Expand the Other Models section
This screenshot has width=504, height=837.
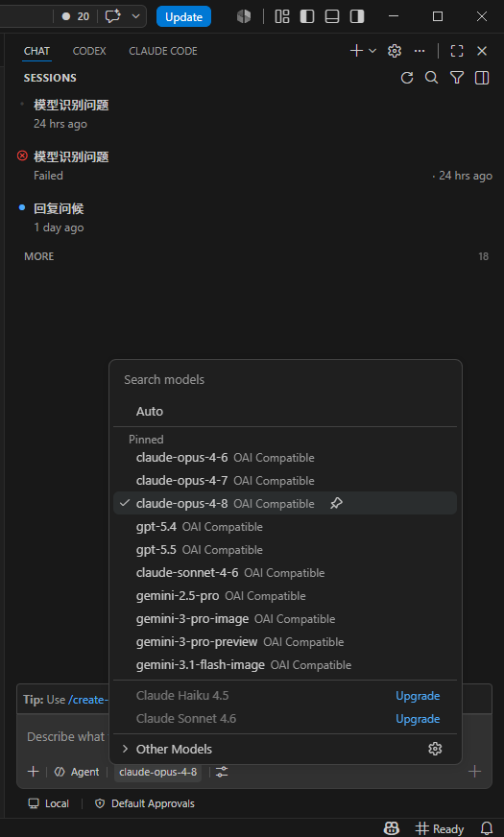coord(167,749)
